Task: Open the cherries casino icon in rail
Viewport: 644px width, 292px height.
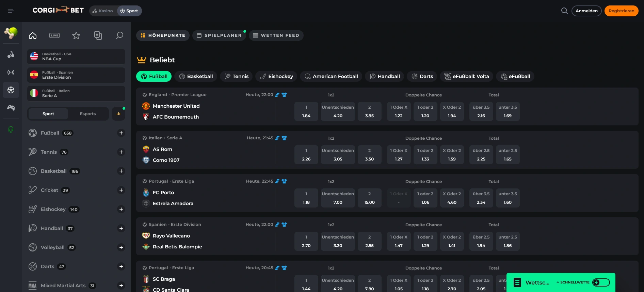Action: coord(11,55)
